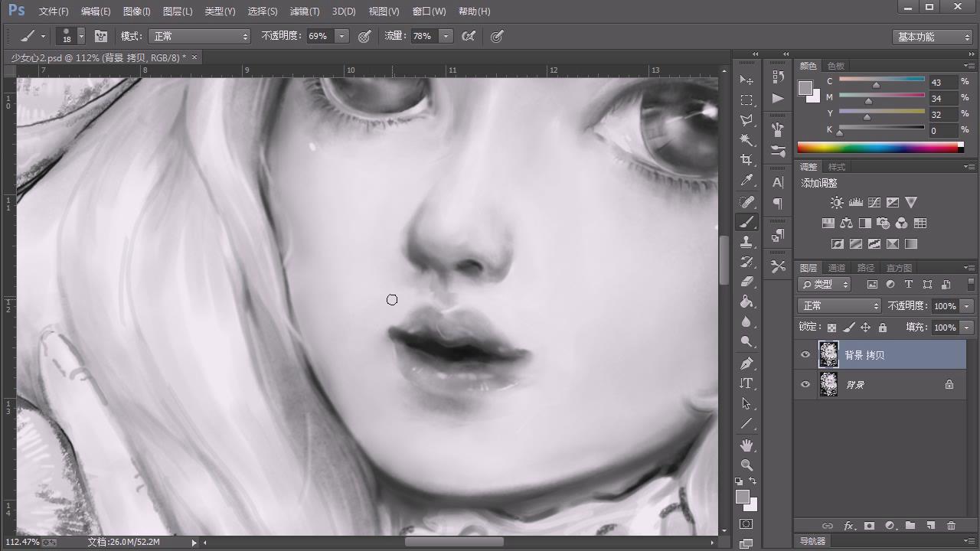Viewport: 980px width, 551px height.
Task: Hide the 背景 拷贝 layer
Action: 805,355
